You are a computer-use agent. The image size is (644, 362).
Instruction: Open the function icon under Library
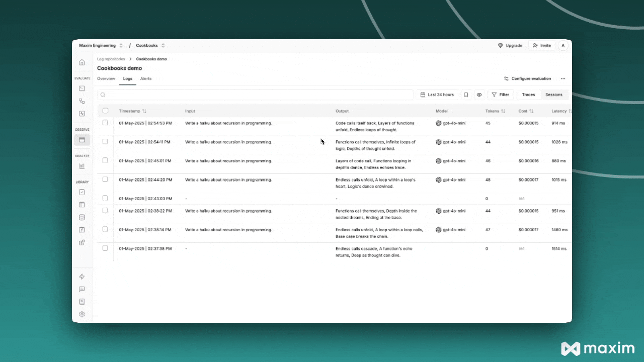[82, 230]
